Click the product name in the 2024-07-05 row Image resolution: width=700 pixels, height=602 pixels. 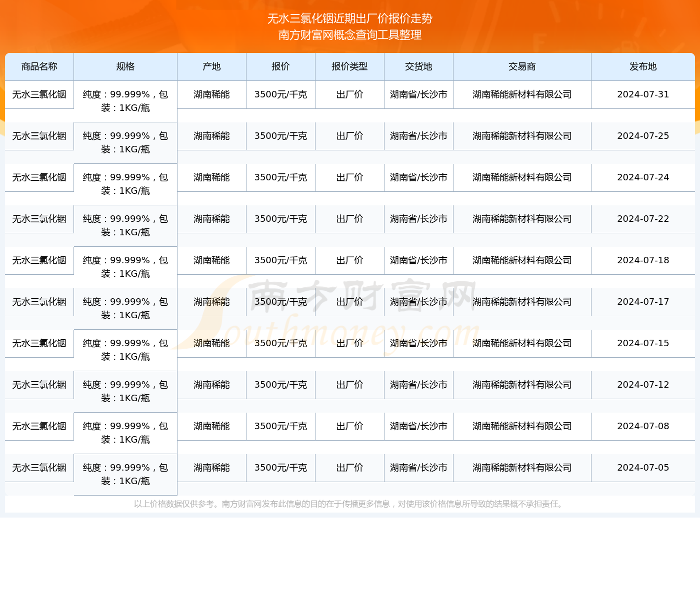pyautogui.click(x=39, y=468)
